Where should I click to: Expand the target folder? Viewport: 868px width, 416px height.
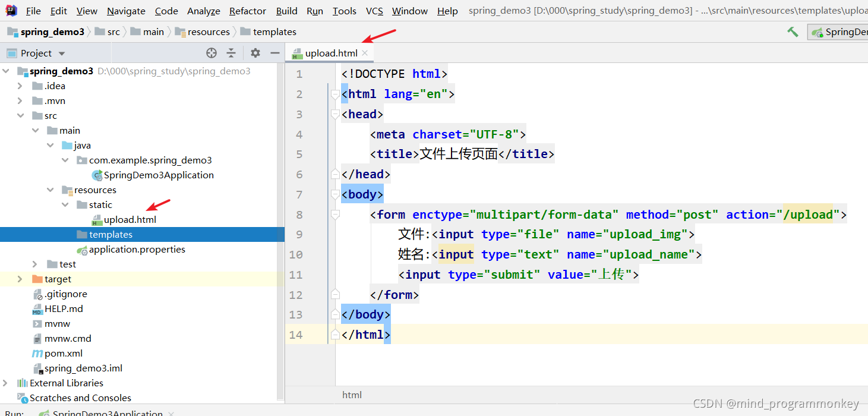pyautogui.click(x=21, y=279)
